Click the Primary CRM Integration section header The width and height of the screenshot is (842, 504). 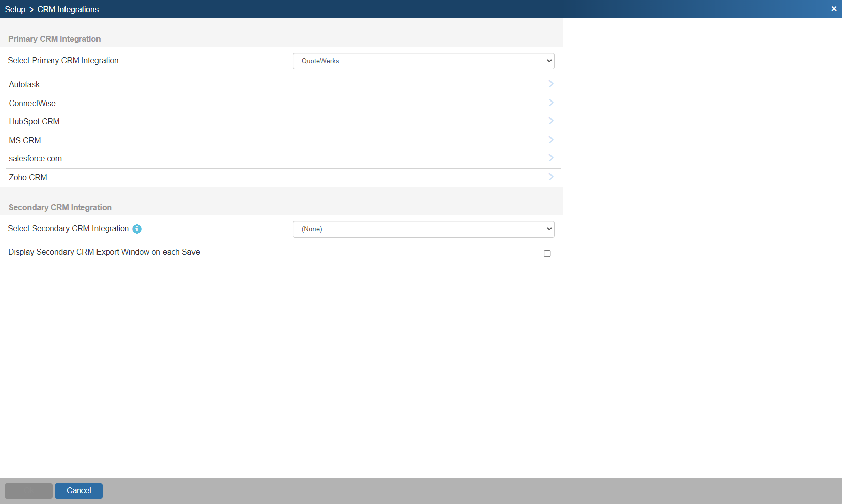tap(54, 39)
